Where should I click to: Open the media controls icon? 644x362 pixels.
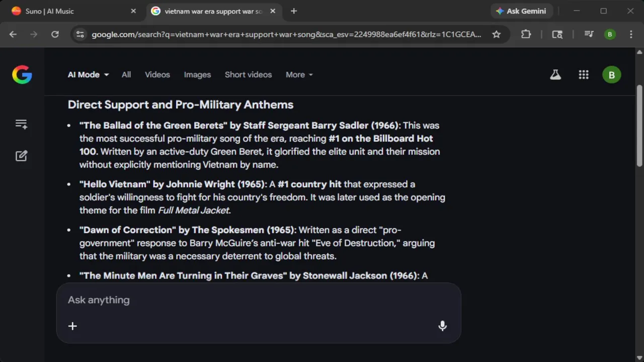click(589, 34)
